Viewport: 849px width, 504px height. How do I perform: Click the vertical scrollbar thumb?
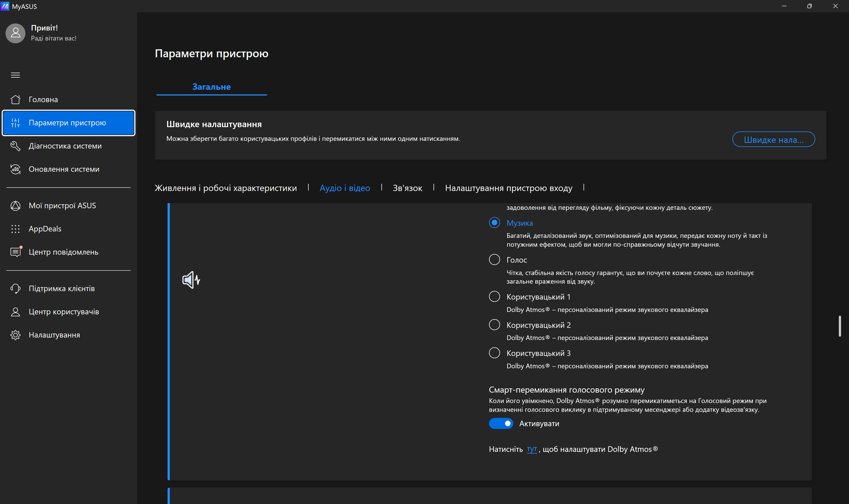click(839, 326)
